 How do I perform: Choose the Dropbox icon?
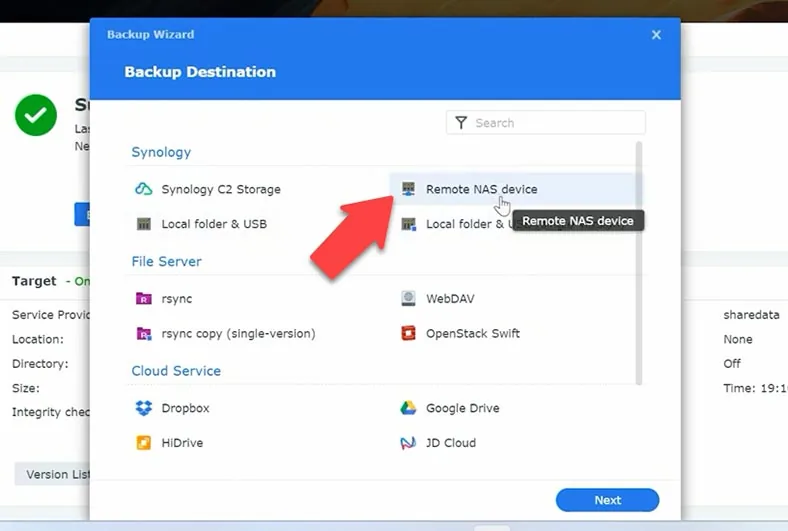(x=144, y=408)
